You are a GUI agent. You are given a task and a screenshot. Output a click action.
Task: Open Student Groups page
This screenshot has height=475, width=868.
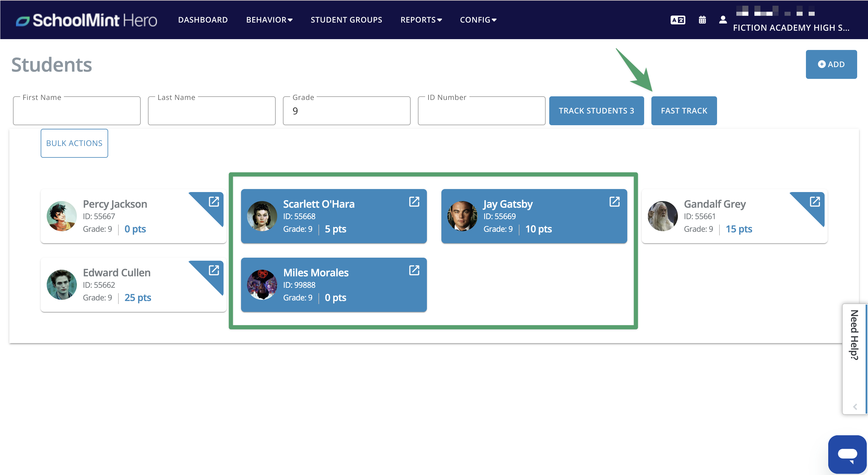(x=346, y=20)
